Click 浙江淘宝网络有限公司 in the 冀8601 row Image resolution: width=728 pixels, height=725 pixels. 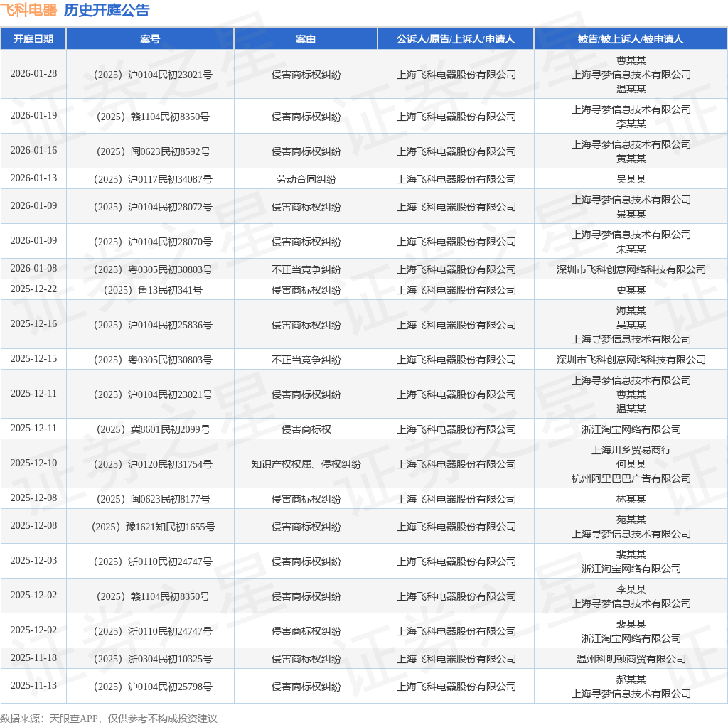tap(631, 429)
